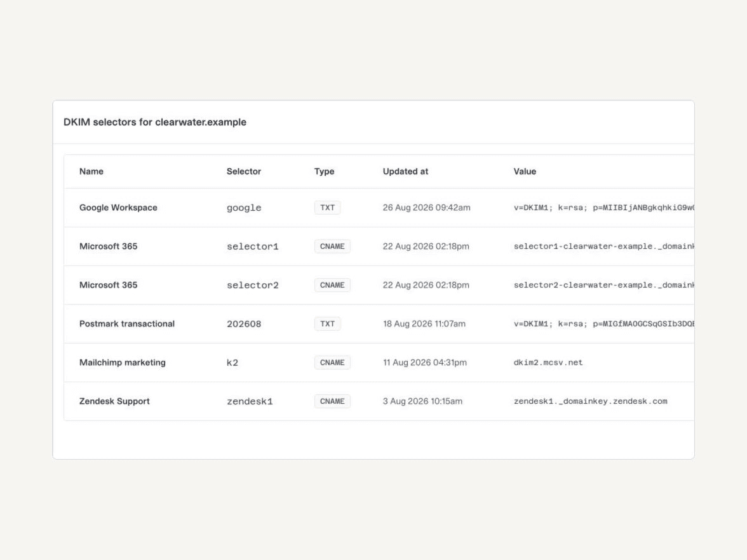This screenshot has height=560, width=747.
Task: Click the "zendesk1" cell in Selector column
Action: pyautogui.click(x=250, y=401)
